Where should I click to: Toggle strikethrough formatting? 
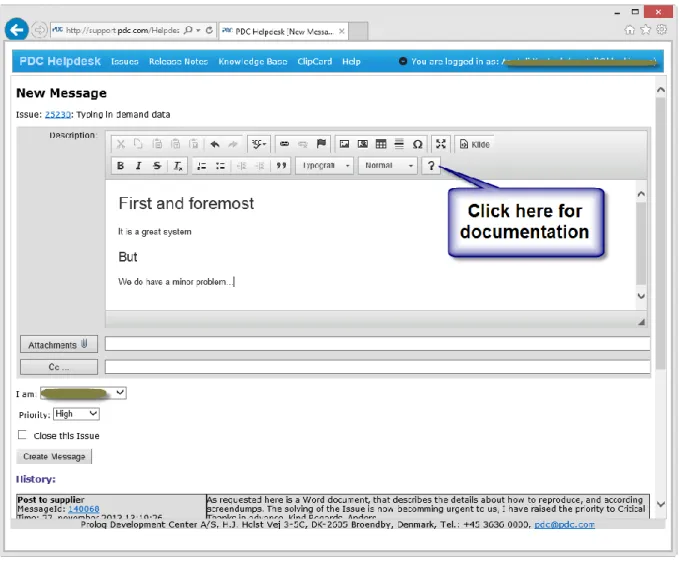point(157,165)
